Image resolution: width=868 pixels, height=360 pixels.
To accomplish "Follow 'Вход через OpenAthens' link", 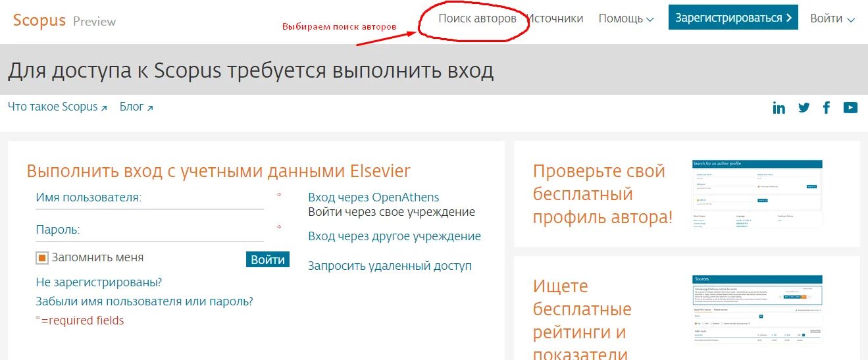I will (x=373, y=197).
